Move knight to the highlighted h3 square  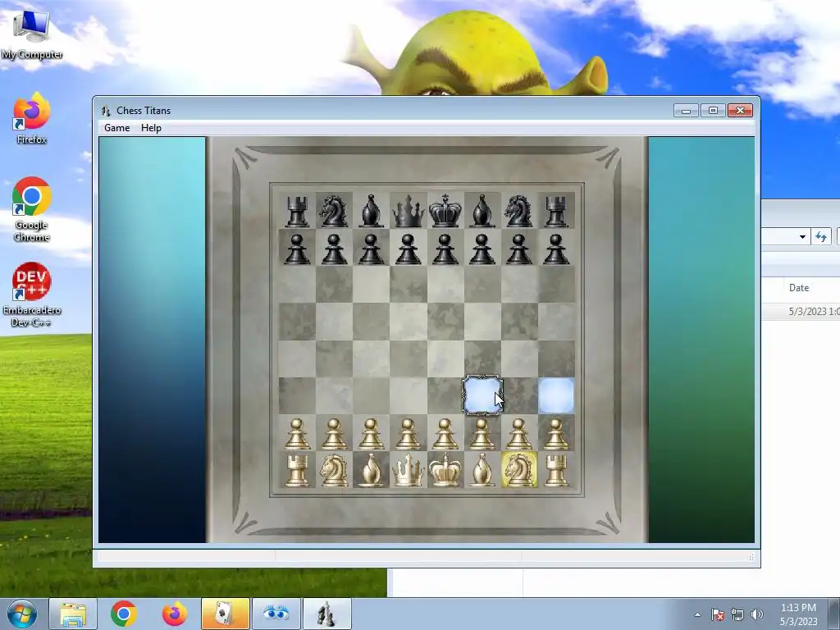[x=556, y=396]
